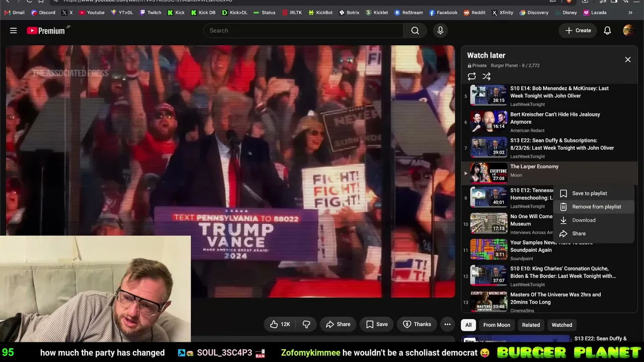Select Remove from playlist
Screen dimensions: 644x362
[x=594, y=207]
